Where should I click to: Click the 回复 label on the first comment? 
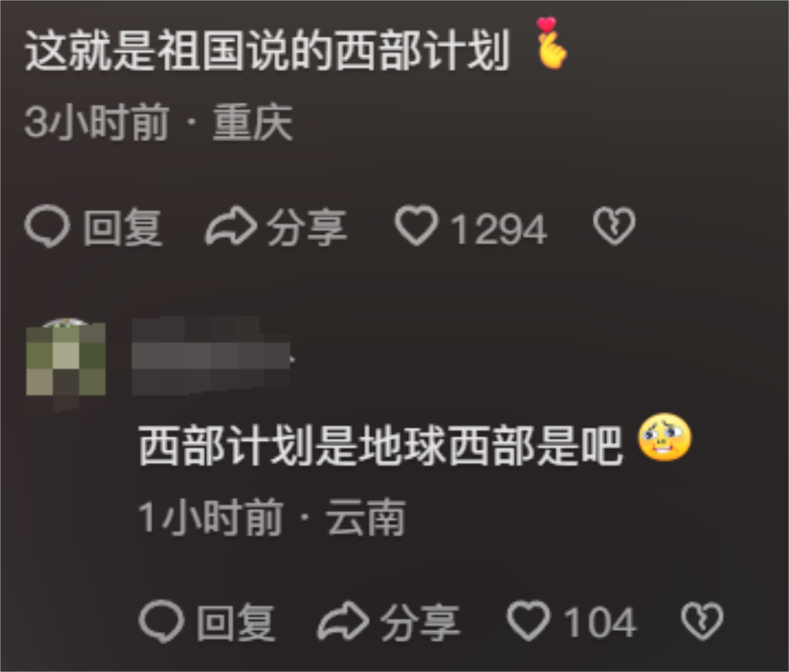click(123, 228)
